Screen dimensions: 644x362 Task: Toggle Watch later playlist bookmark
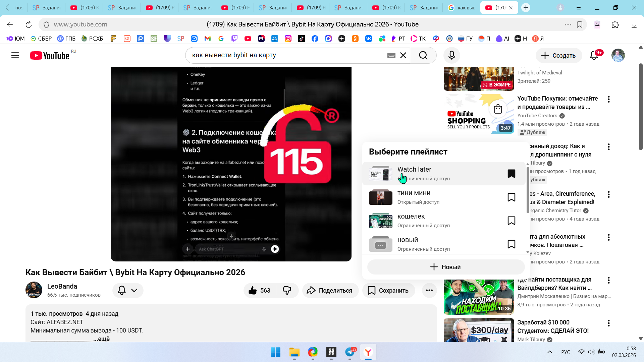coord(511,174)
